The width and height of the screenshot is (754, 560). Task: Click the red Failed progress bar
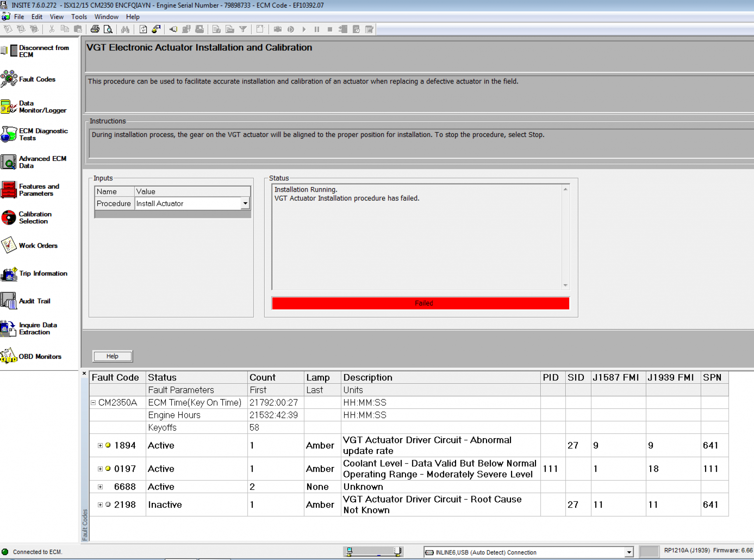click(x=420, y=303)
